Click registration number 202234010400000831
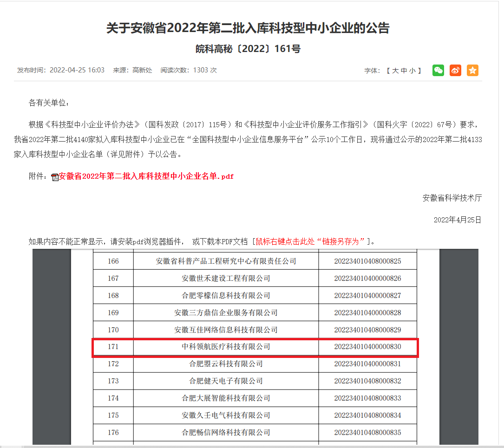Screen dimensions: 504x448 (367, 364)
